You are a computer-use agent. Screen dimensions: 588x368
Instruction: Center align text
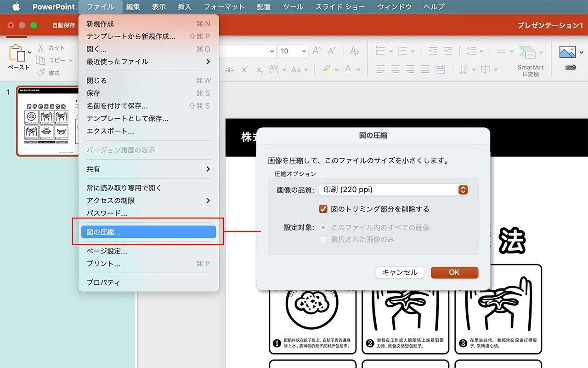point(396,69)
